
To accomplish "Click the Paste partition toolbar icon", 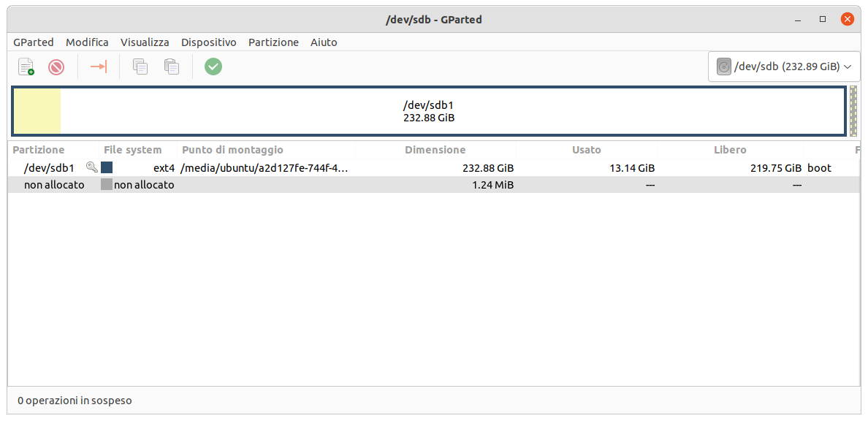I will (172, 67).
